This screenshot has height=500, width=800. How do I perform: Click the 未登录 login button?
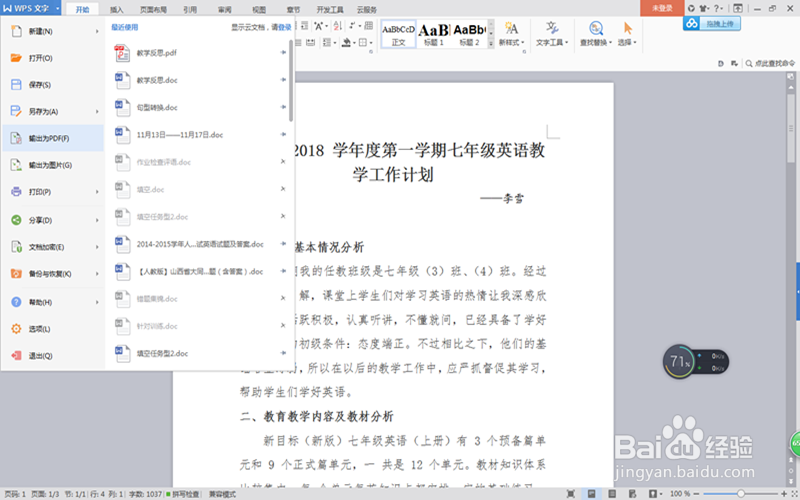(662, 8)
